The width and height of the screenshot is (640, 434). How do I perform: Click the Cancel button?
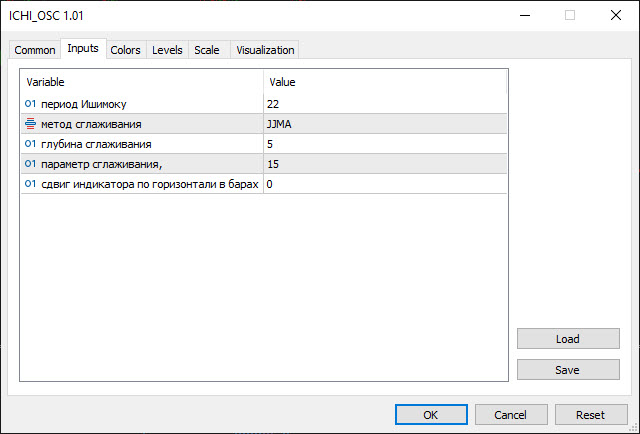510,414
